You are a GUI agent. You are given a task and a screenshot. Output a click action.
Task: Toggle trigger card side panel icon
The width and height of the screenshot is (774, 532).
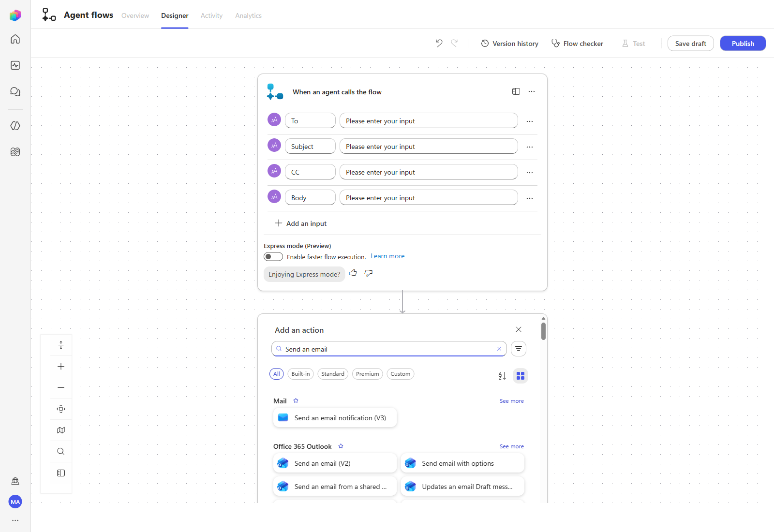[516, 91]
